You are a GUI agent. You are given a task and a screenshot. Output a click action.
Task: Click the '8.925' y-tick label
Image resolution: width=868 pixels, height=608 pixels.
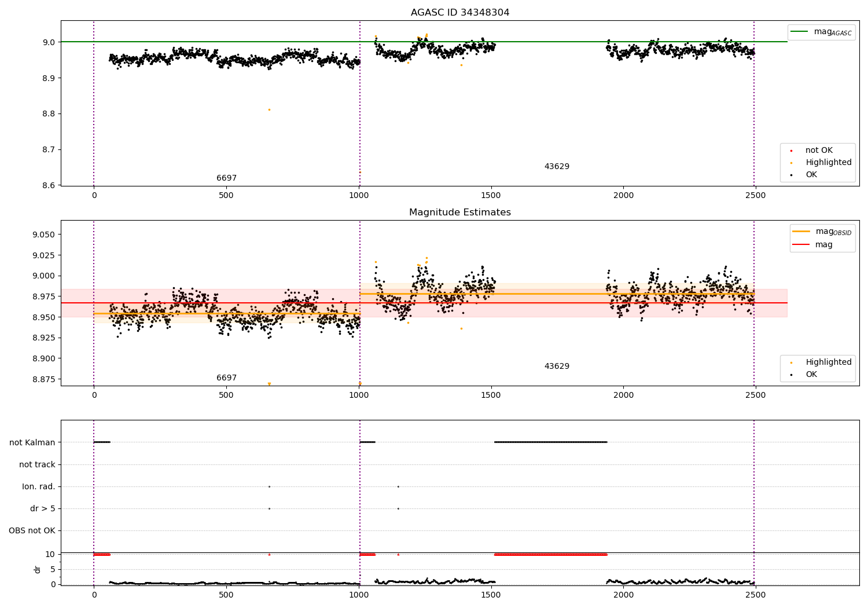coord(44,338)
